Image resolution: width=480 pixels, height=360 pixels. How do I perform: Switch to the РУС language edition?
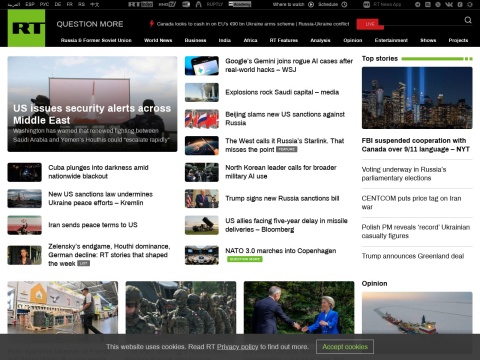pos(44,4)
